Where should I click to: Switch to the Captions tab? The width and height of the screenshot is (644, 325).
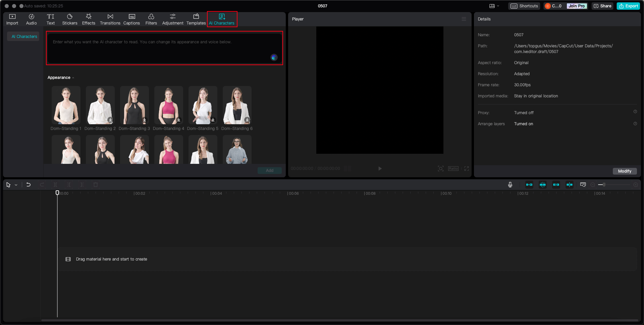point(131,19)
